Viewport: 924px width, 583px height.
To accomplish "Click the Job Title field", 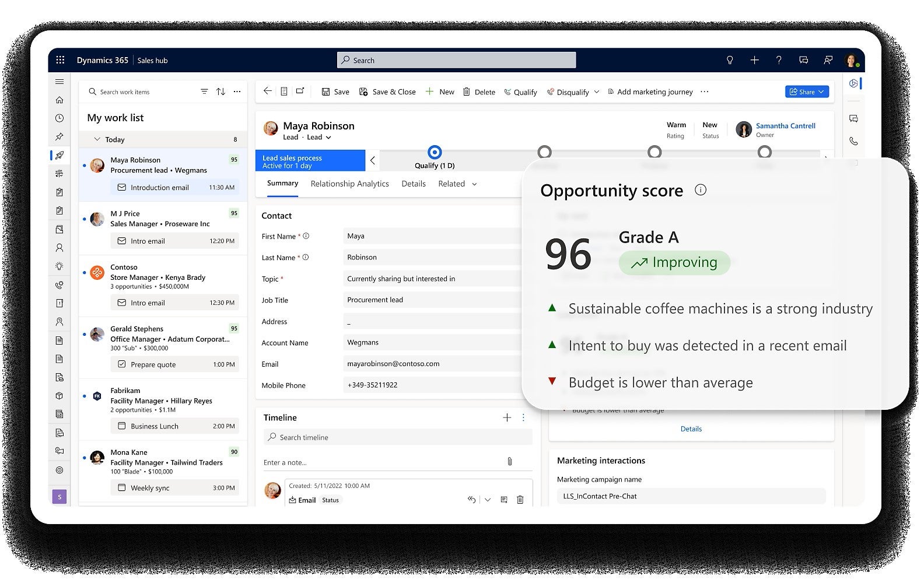I will (432, 300).
